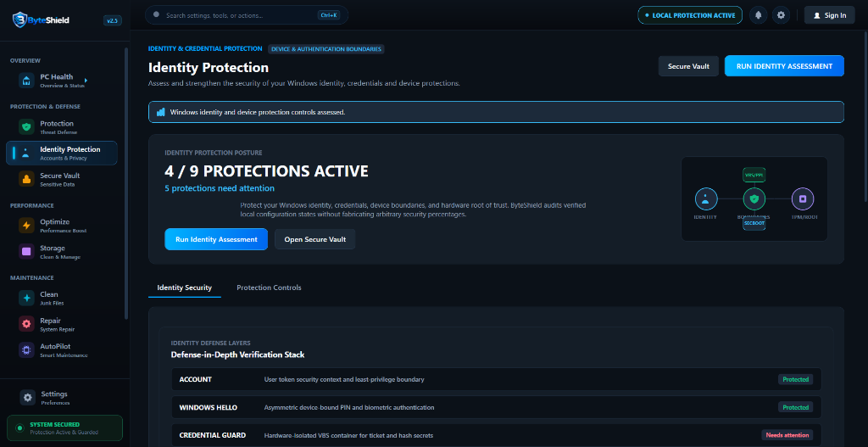Click the VBS/PPL badge in diagram
The width and height of the screenshot is (868, 447).
pos(754,175)
